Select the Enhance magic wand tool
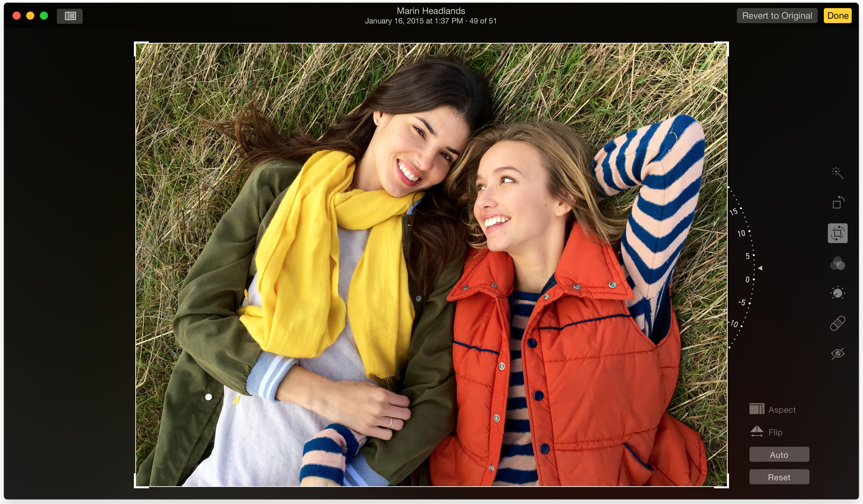863x504 pixels. [838, 173]
